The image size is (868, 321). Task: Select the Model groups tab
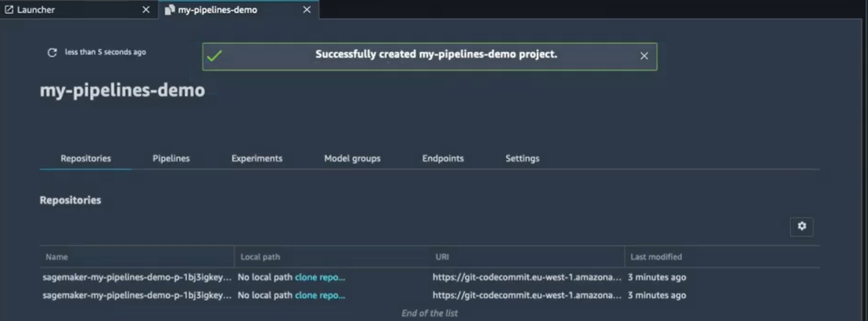[352, 158]
